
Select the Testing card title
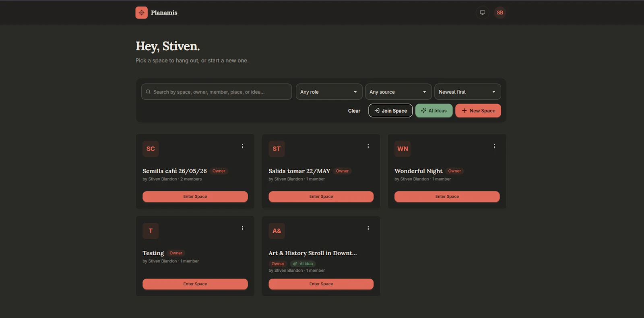(x=153, y=253)
